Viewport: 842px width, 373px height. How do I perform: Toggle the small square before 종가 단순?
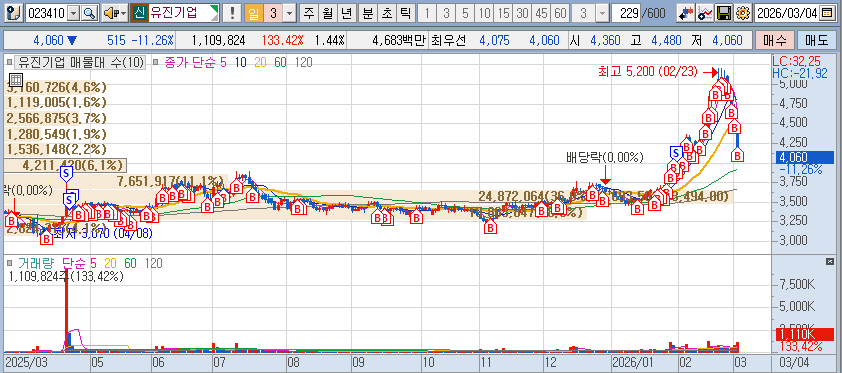(x=156, y=62)
